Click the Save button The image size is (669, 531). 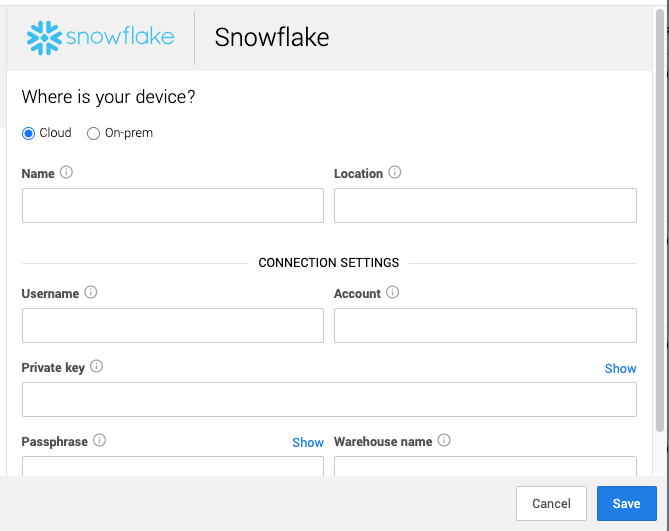[626, 503]
